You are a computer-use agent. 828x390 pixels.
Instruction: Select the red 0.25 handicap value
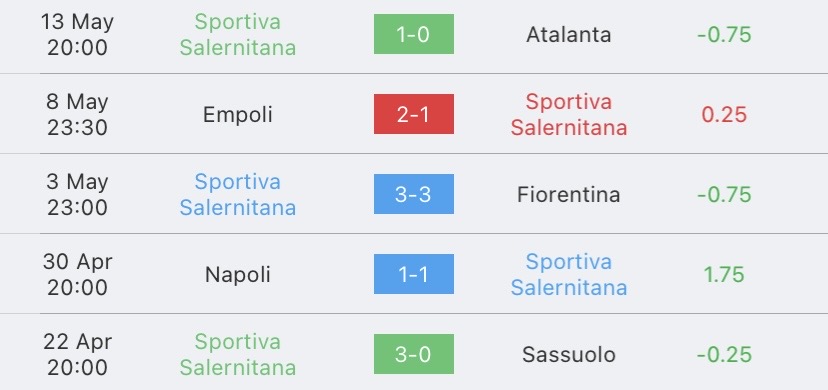[x=724, y=115]
